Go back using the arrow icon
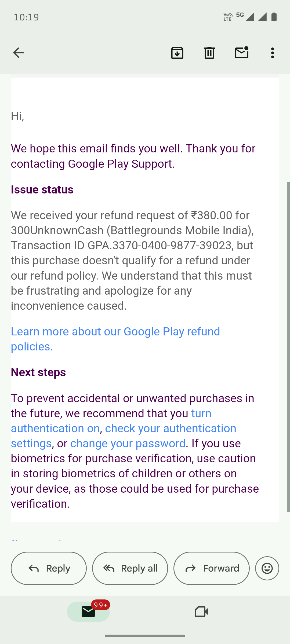This screenshot has height=644, width=290. (18, 53)
